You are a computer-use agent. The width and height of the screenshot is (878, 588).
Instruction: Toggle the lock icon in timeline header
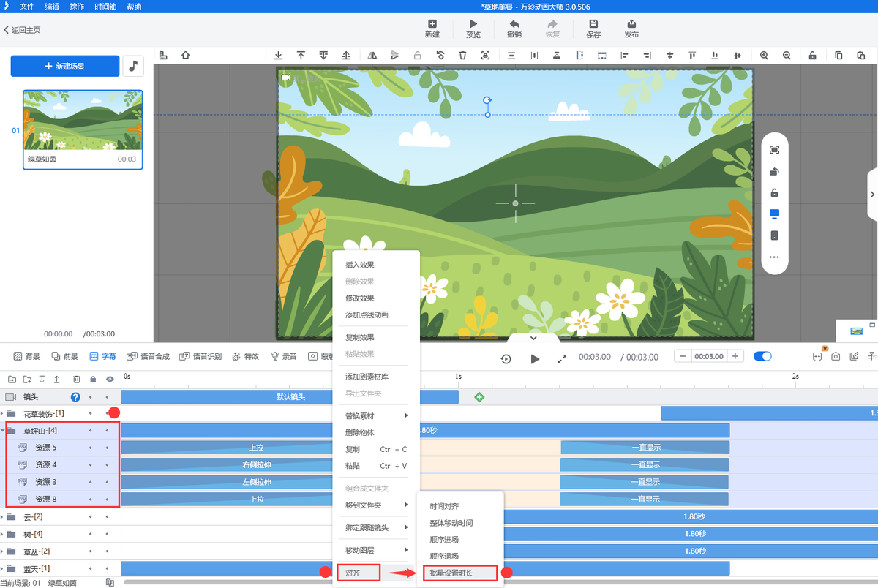click(x=92, y=379)
